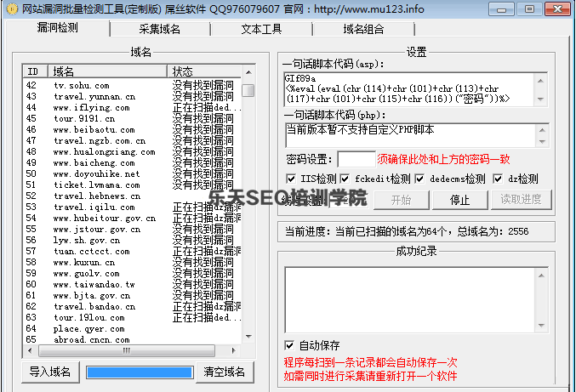Screen dimensions: 576x392
Task: Sort by the ID column header
Action: 35,71
